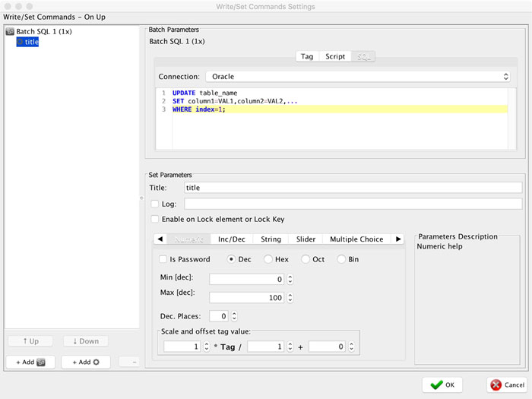This screenshot has width=532, height=399.
Task: Toggle the Is Password checkbox
Action: point(163,259)
